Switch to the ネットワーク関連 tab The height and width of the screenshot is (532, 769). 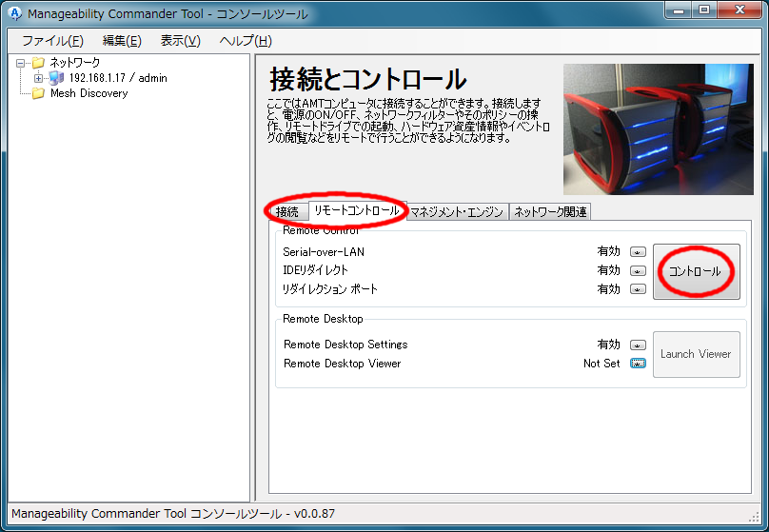(550, 212)
